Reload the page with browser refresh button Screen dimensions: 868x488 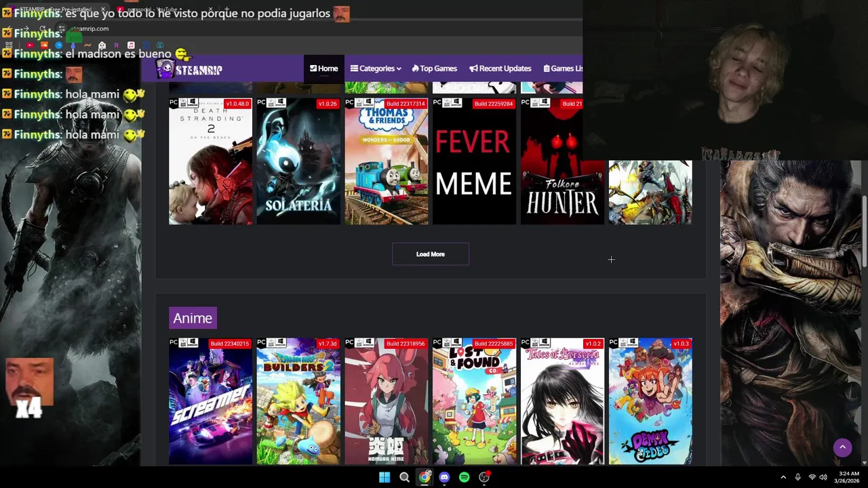point(42,28)
